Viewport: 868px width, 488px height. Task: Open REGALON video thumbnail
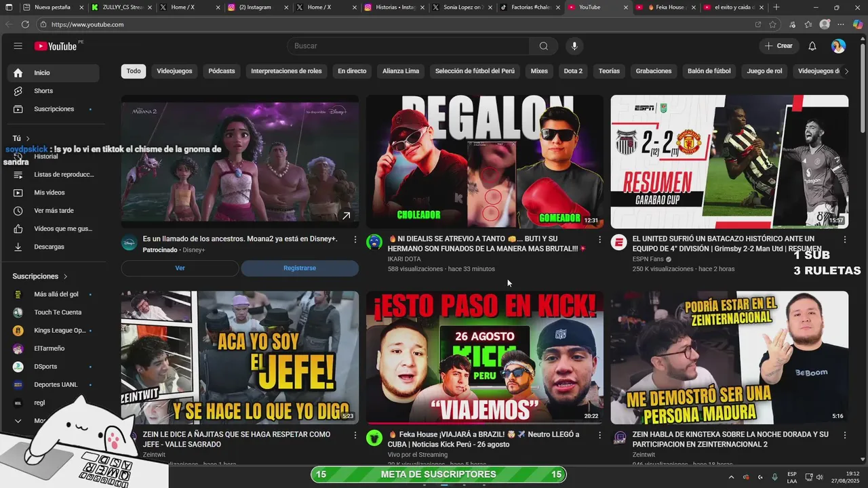click(x=485, y=161)
